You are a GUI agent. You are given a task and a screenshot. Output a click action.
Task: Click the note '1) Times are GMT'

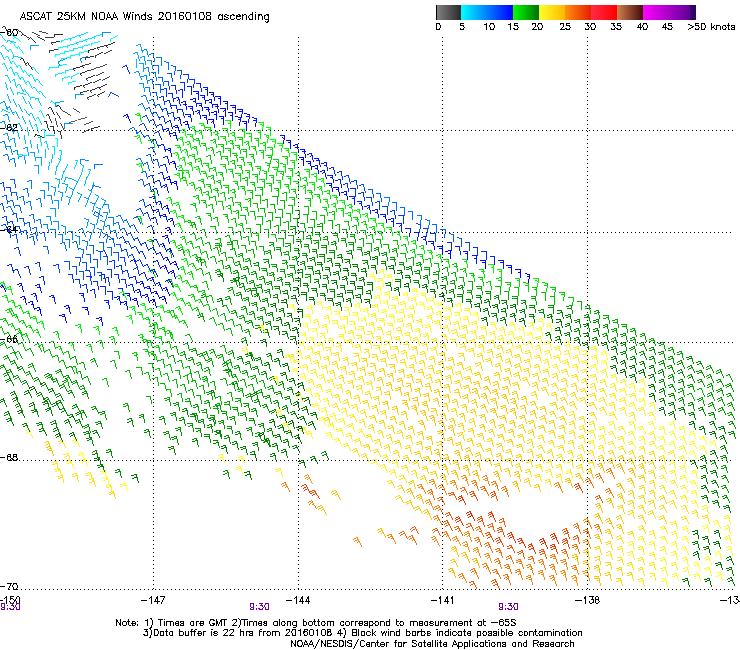point(187,623)
